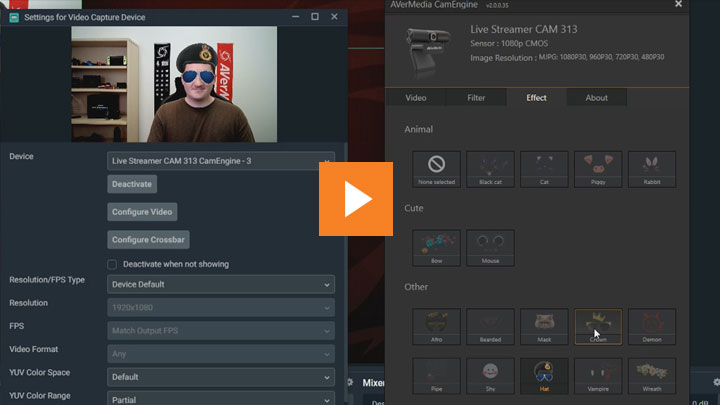Open the YUV Color Range dropdown
Screen dimensions: 720x405
[221, 399]
